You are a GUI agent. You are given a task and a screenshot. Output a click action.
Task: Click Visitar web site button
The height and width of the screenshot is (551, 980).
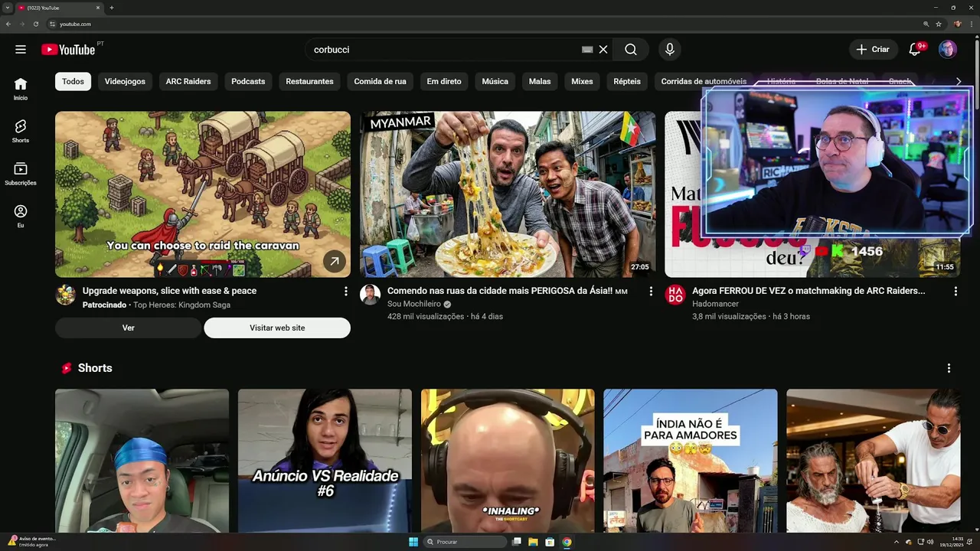point(277,328)
